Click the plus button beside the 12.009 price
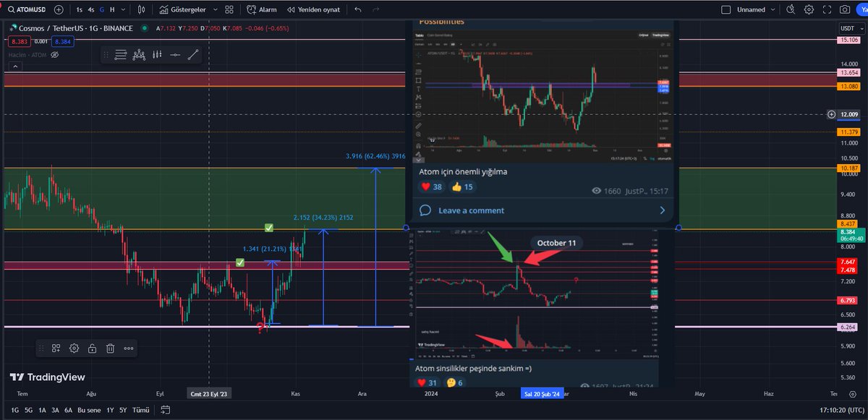Image resolution: width=868 pixels, height=420 pixels. (x=832, y=114)
